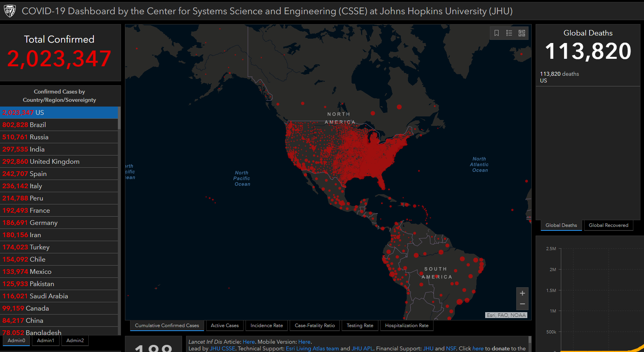The image size is (644, 352).
Task: Switch to Global Recovered tab
Action: pyautogui.click(x=609, y=225)
